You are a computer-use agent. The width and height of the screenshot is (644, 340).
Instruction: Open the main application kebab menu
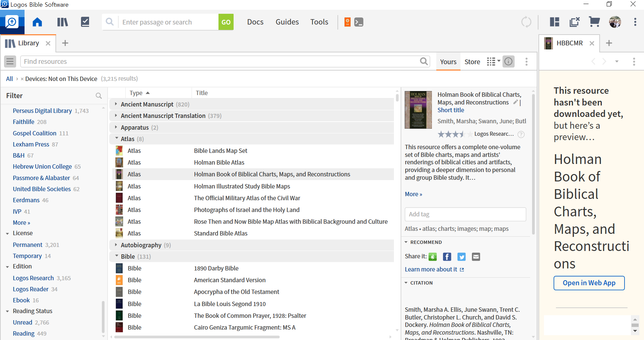point(635,22)
